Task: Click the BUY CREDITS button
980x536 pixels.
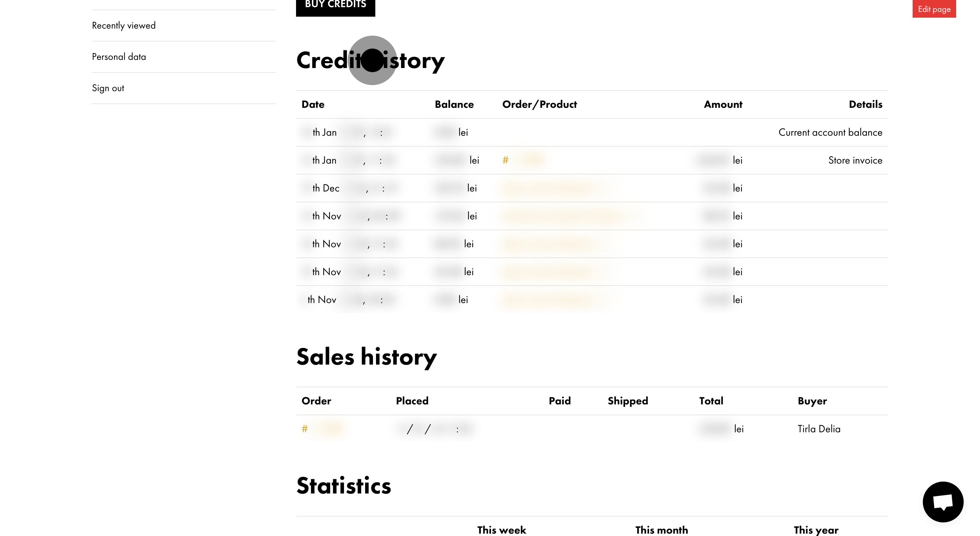Action: (x=335, y=5)
